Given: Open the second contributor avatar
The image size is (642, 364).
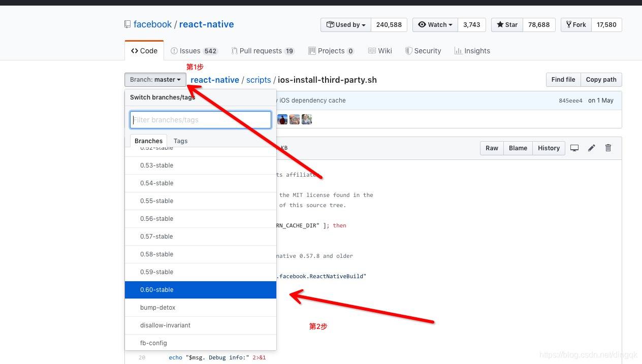Looking at the screenshot, I should coord(295,119).
